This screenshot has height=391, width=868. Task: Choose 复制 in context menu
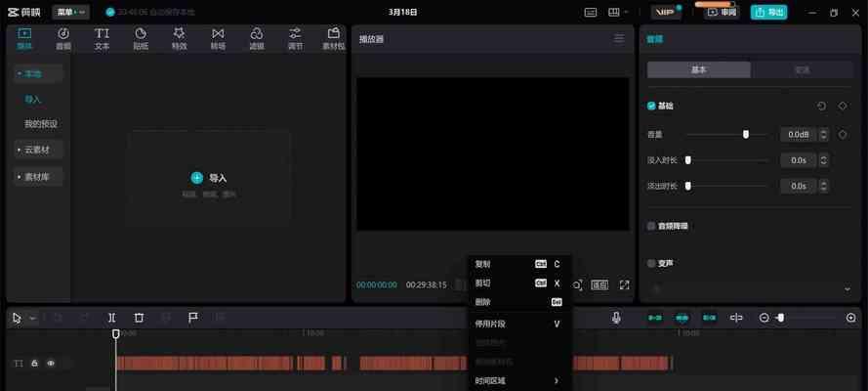[x=519, y=264]
